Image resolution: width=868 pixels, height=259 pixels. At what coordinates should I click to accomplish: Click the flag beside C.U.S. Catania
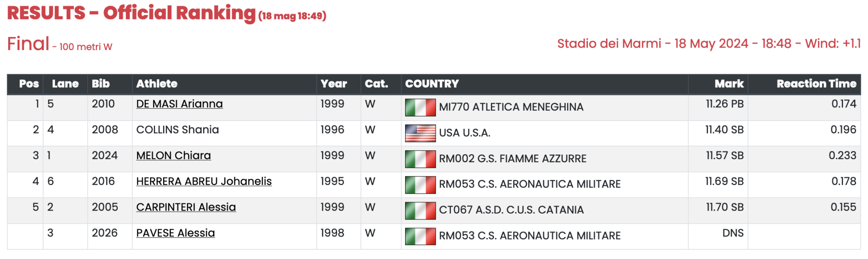tap(420, 211)
